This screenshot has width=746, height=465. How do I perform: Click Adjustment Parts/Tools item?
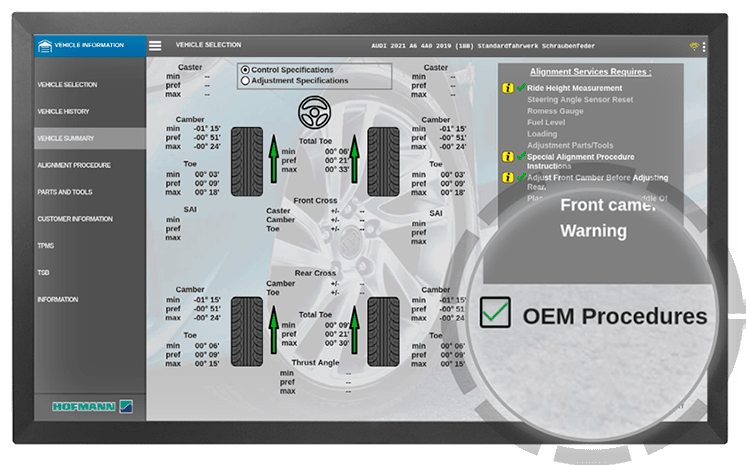click(x=570, y=145)
